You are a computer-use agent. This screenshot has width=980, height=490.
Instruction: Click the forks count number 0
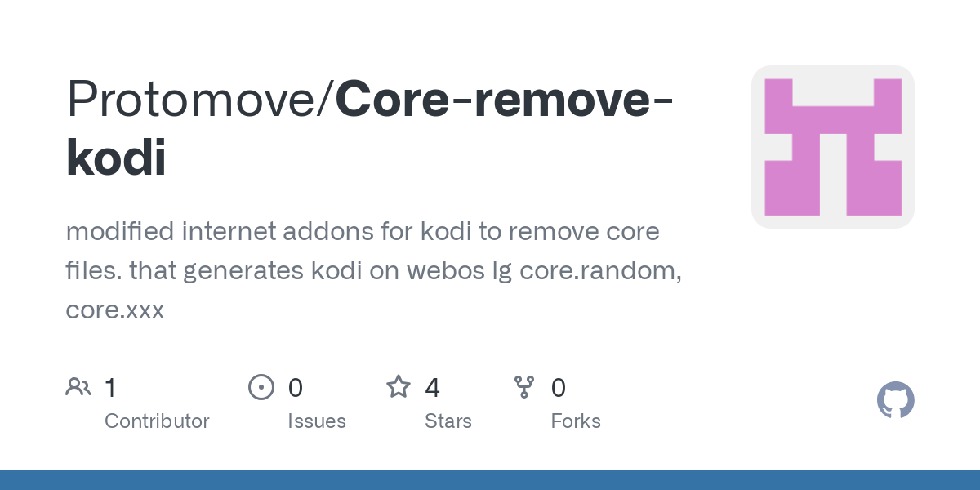pyautogui.click(x=559, y=387)
